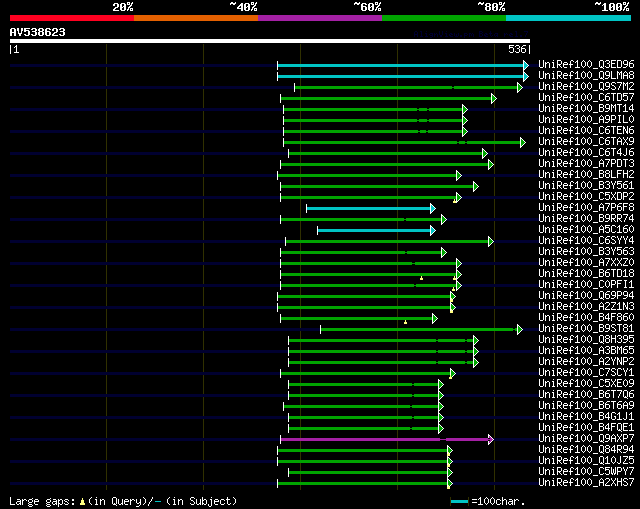Select the UniRef100_Q84R94 label
The width and height of the screenshot is (640, 509).
coord(586,450)
